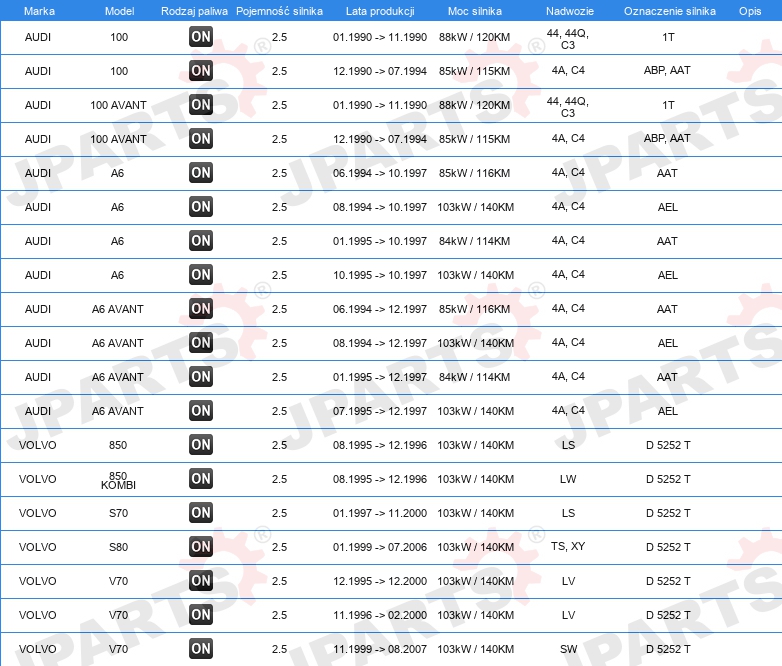
Task: Select the S70 model cell
Action: [x=118, y=513]
